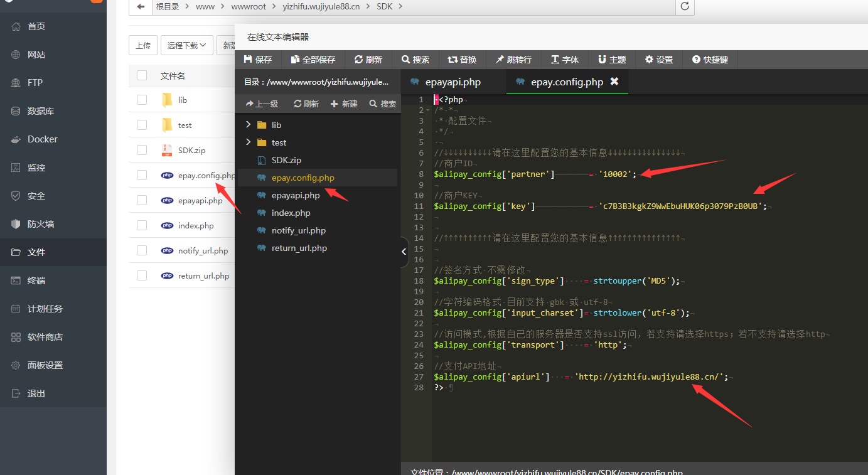Viewport: 868px width, 475px height.
Task: Click the Save icon in editor toolbar
Action: [248, 60]
